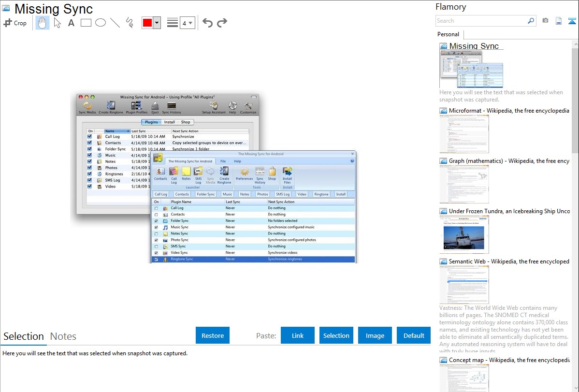Viewport: 579px width, 392px height.
Task: Select the text annotation tool
Action: point(71,23)
